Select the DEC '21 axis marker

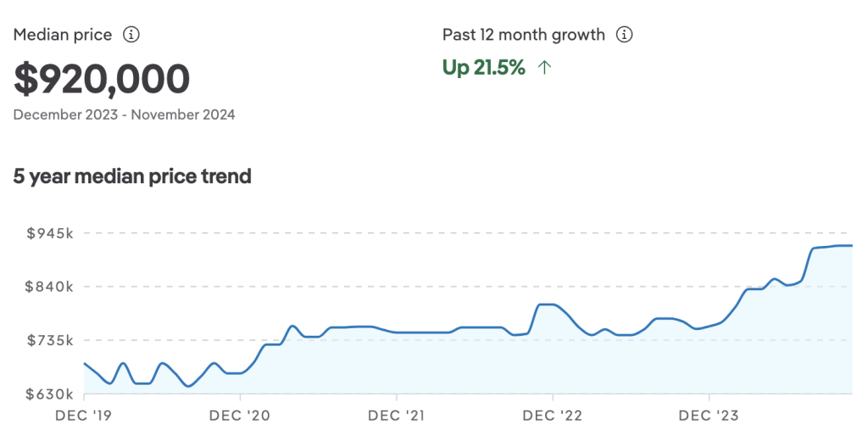tap(396, 416)
